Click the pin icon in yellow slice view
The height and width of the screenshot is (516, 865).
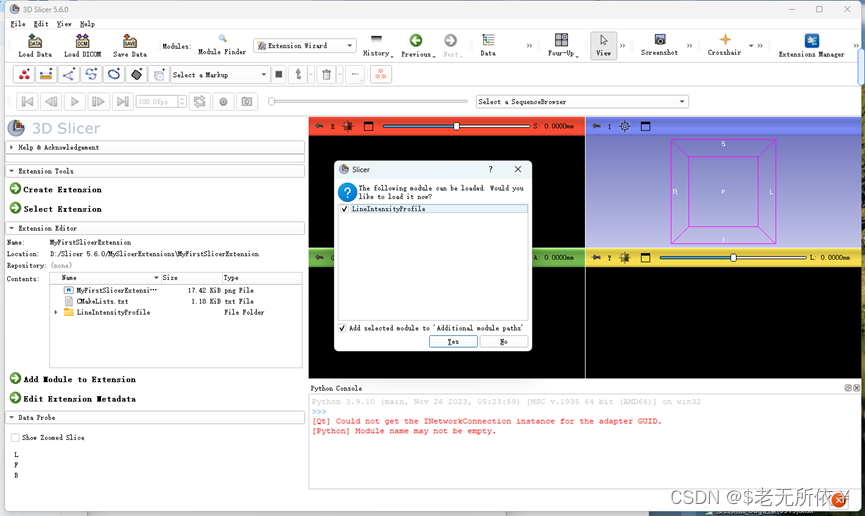coord(596,258)
